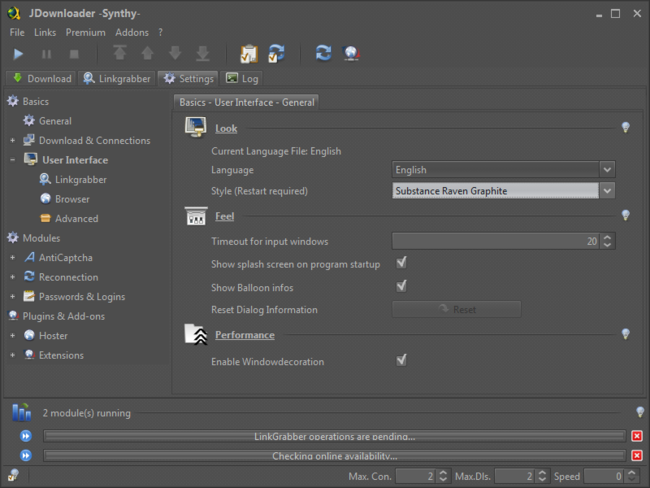This screenshot has height=488, width=650.
Task: Click the lightbulb hint beside Performance
Action: [x=626, y=334]
